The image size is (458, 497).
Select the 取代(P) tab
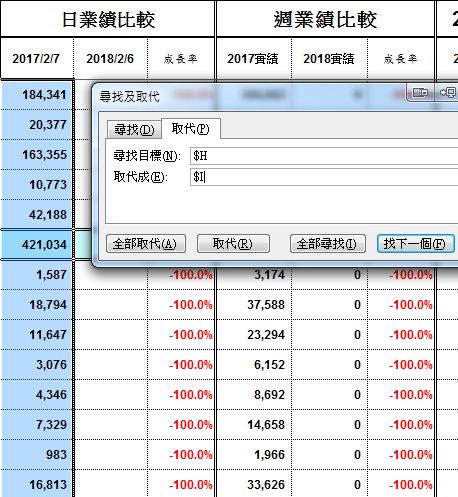pyautogui.click(x=190, y=128)
